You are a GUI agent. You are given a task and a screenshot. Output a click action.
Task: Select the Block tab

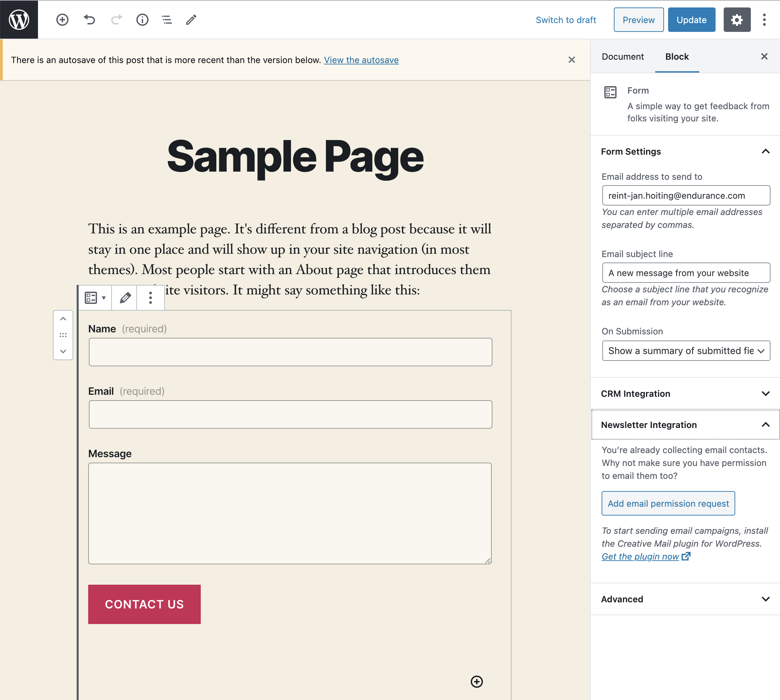pyautogui.click(x=677, y=57)
